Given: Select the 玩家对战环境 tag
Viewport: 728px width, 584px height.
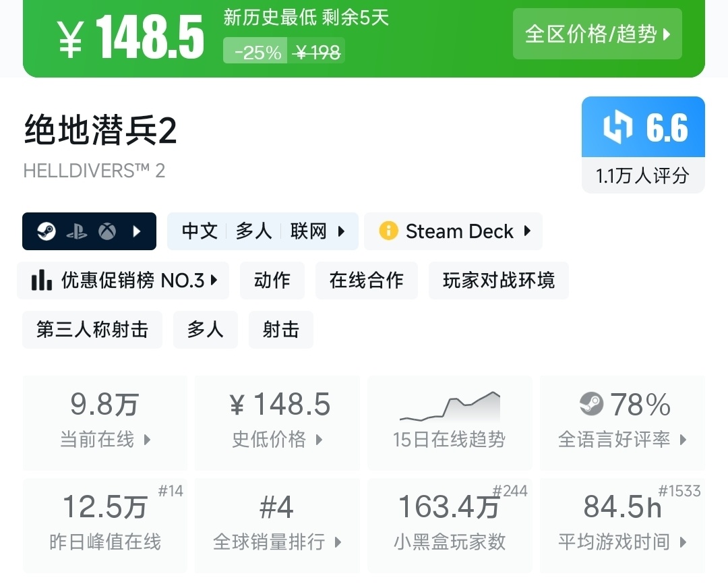Looking at the screenshot, I should click(498, 280).
